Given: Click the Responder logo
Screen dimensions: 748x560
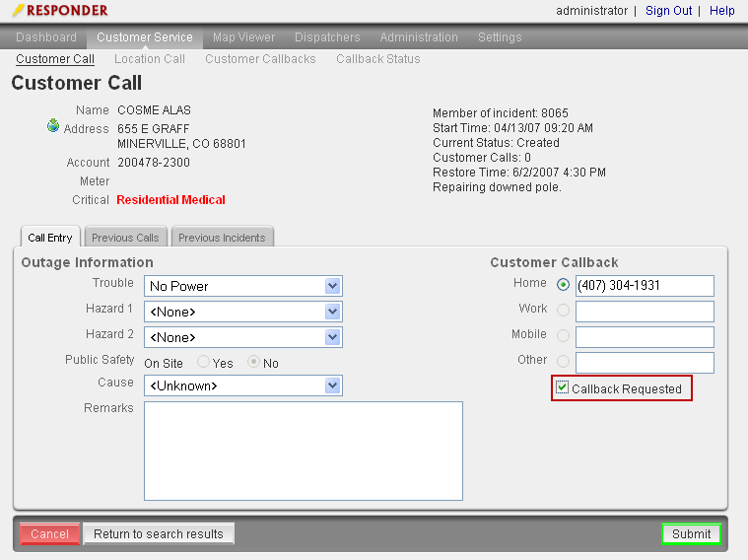Looking at the screenshot, I should click(60, 11).
